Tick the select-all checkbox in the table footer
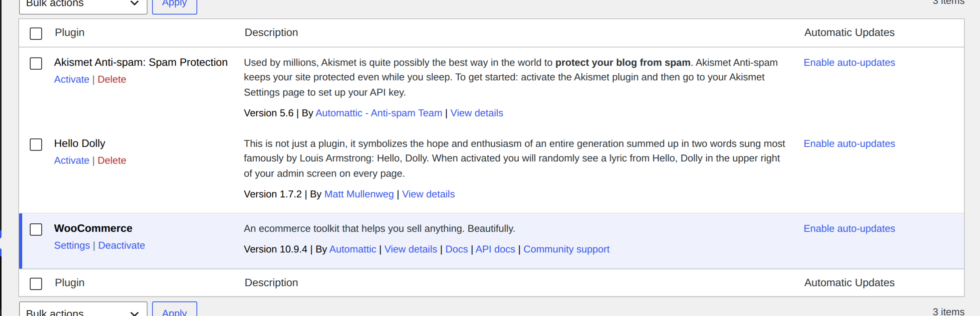Screen dimensions: 980x316 coord(36,283)
